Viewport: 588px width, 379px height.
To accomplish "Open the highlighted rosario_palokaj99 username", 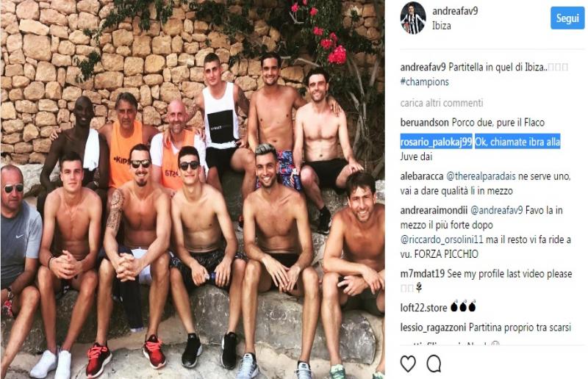I will 436,142.
